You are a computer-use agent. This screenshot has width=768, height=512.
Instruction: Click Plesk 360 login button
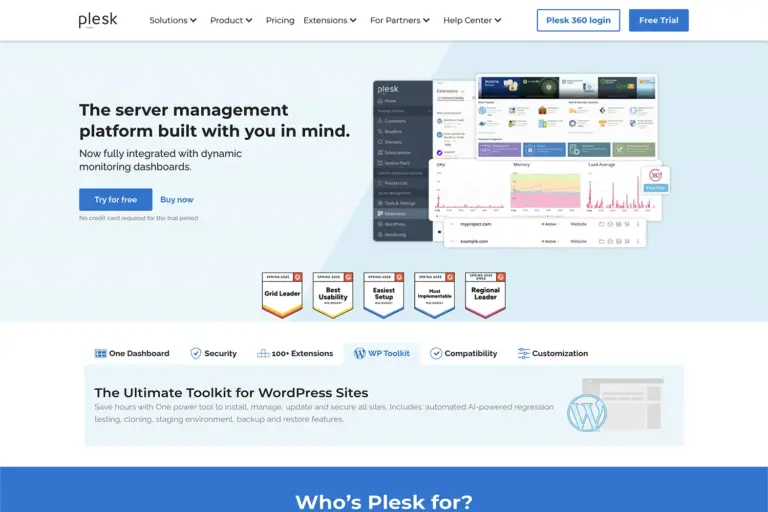click(x=578, y=20)
